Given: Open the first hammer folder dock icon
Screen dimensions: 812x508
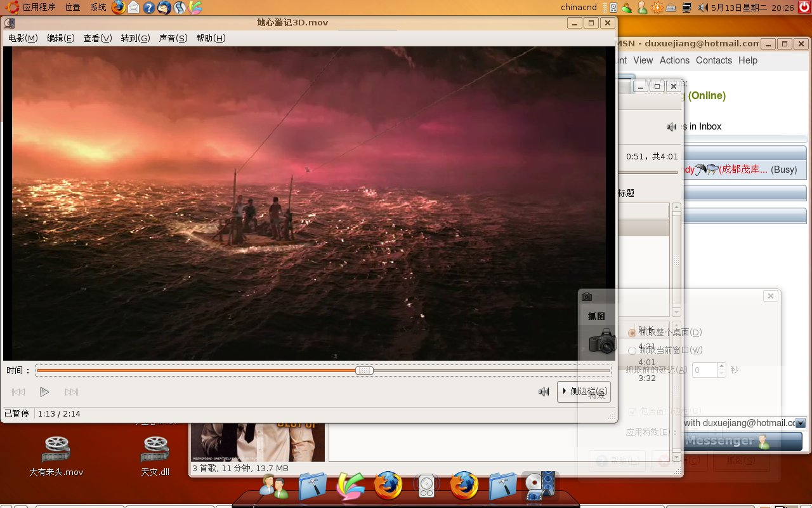Looking at the screenshot, I should 312,486.
